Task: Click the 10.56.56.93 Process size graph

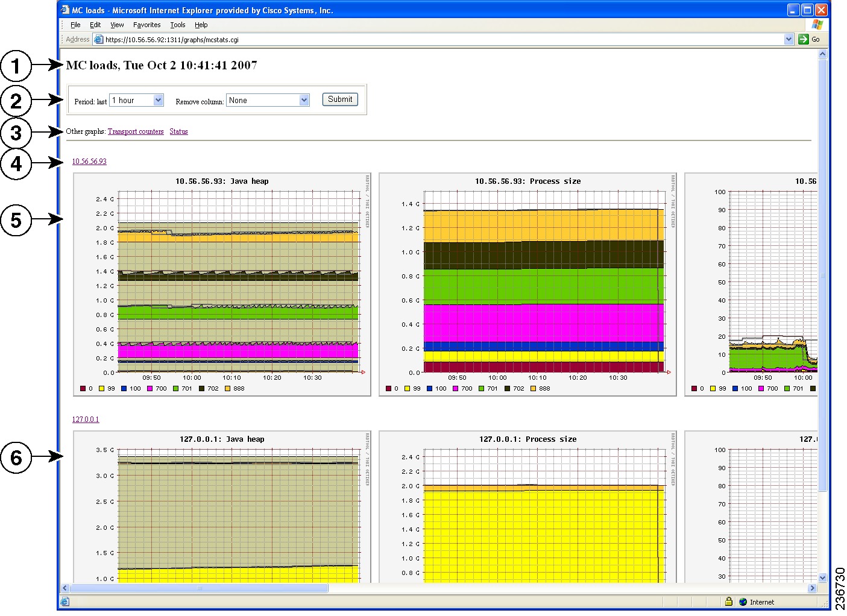Action: [527, 284]
